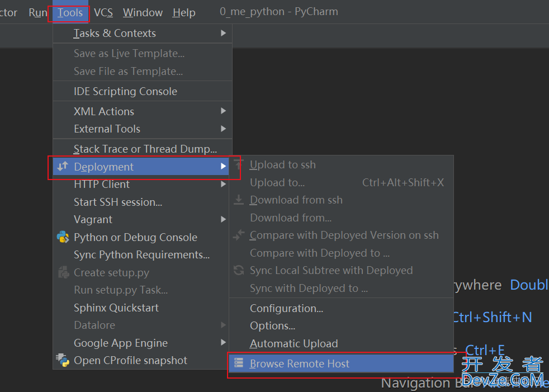The height and width of the screenshot is (392, 549).
Task: Open deployment Options...
Action: pos(342,326)
